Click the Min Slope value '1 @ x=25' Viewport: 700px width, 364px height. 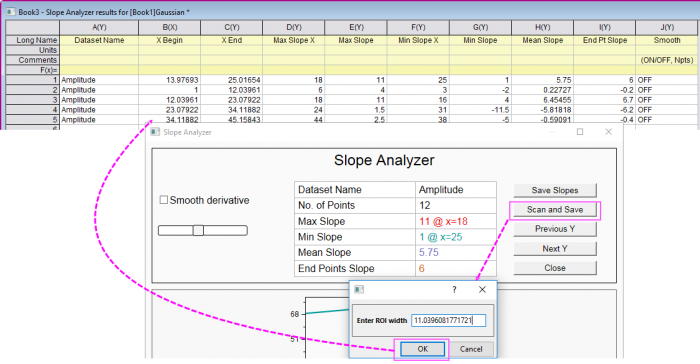(x=441, y=237)
